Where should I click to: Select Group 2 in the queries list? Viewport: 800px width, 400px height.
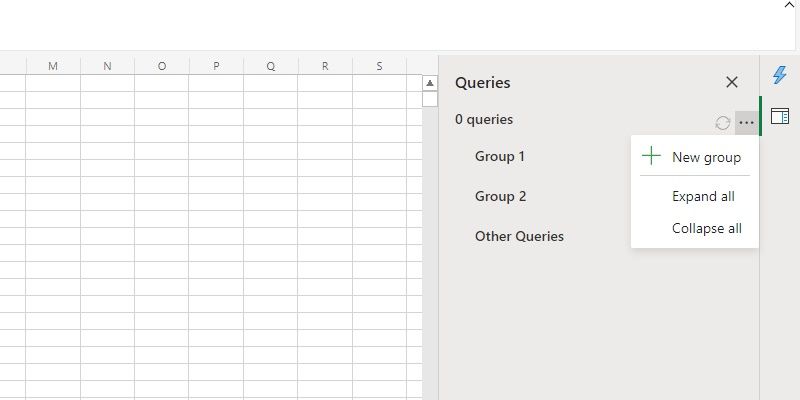(500, 196)
